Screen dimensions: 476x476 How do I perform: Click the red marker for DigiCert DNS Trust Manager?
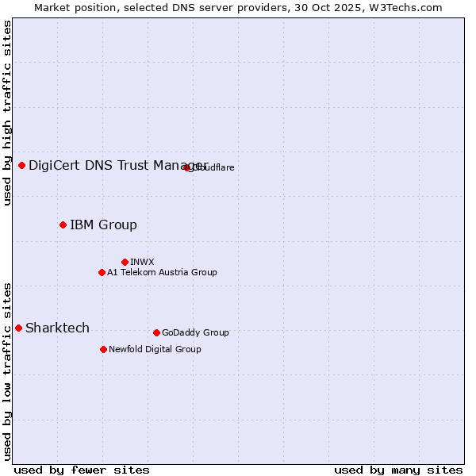pyautogui.click(x=22, y=165)
